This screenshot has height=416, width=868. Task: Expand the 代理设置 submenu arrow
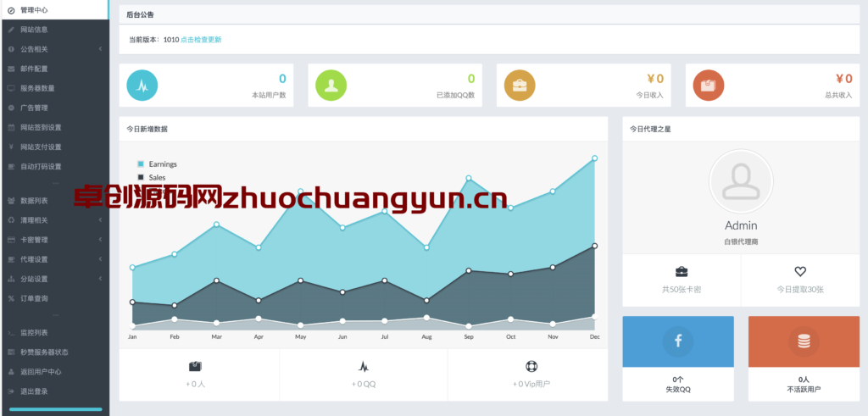coord(100,259)
